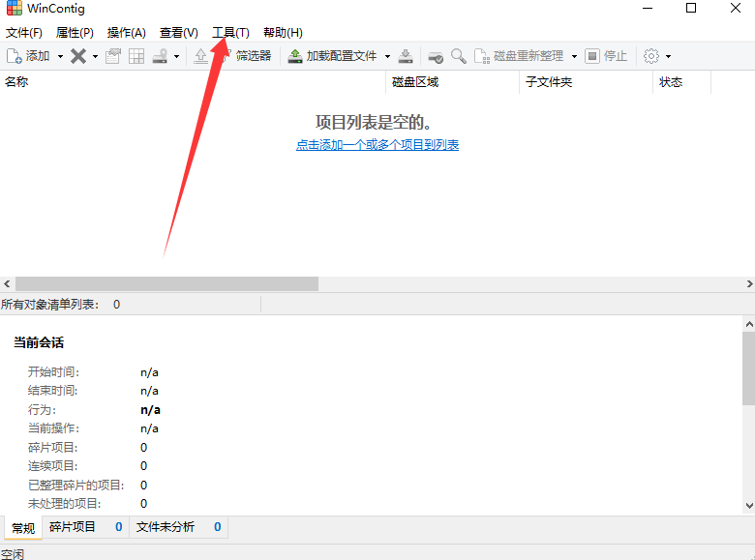Click the disk check icon in toolbar
Image resolution: width=755 pixels, height=560 pixels.
point(436,56)
